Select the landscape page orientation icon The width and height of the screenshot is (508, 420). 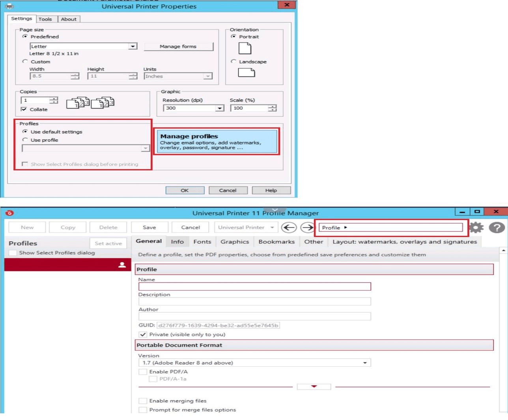[x=246, y=73]
